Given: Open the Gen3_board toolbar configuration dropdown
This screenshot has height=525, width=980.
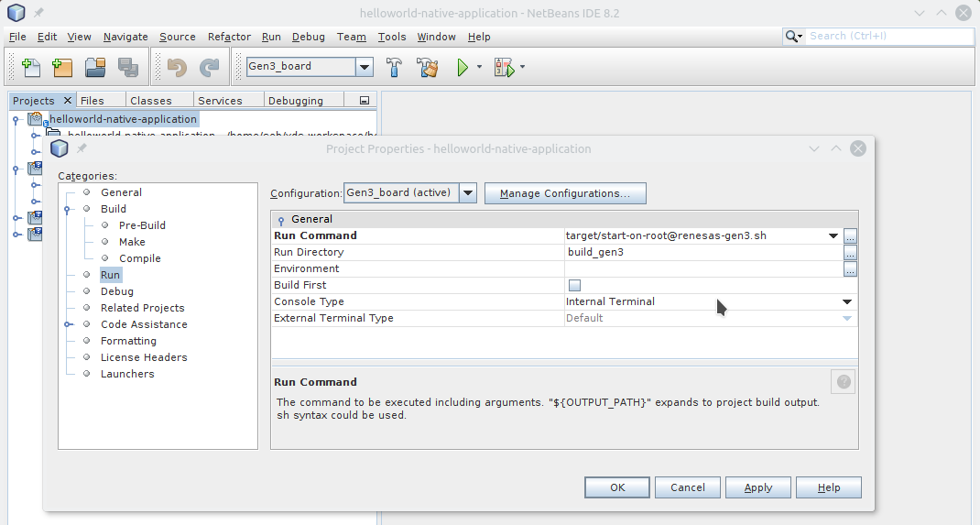Looking at the screenshot, I should [x=365, y=66].
